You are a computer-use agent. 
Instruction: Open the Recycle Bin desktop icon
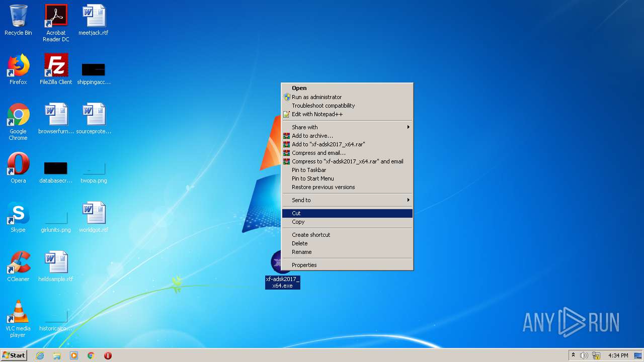coord(18,20)
